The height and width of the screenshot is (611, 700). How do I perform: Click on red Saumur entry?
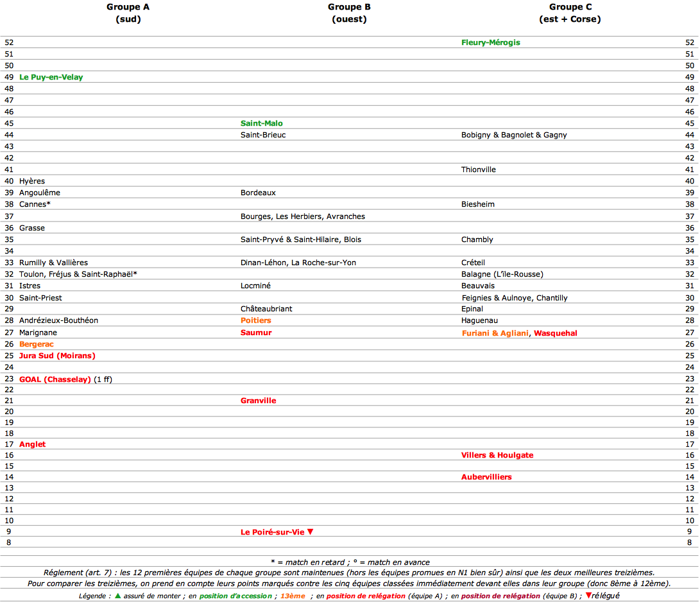point(256,332)
